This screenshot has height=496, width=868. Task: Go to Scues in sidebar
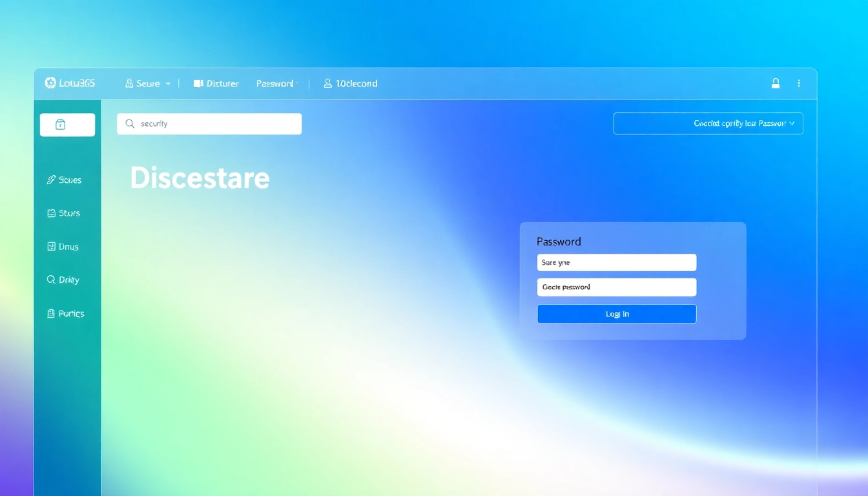tap(65, 180)
